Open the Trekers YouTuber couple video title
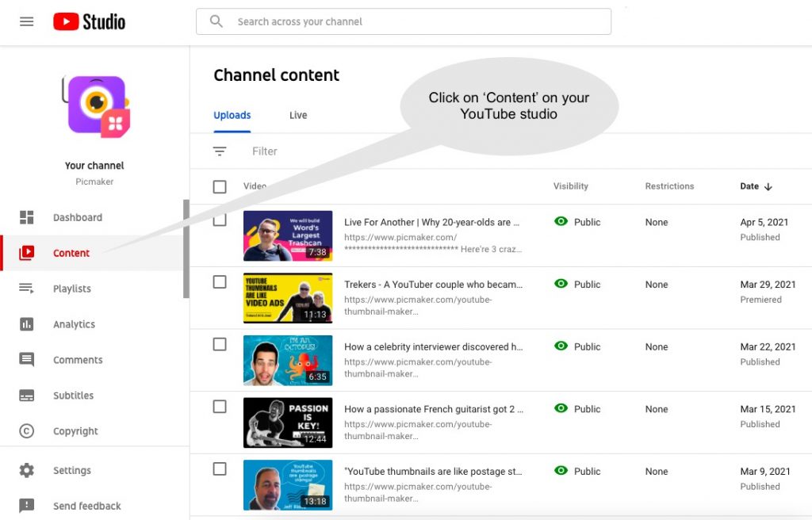 [434, 284]
